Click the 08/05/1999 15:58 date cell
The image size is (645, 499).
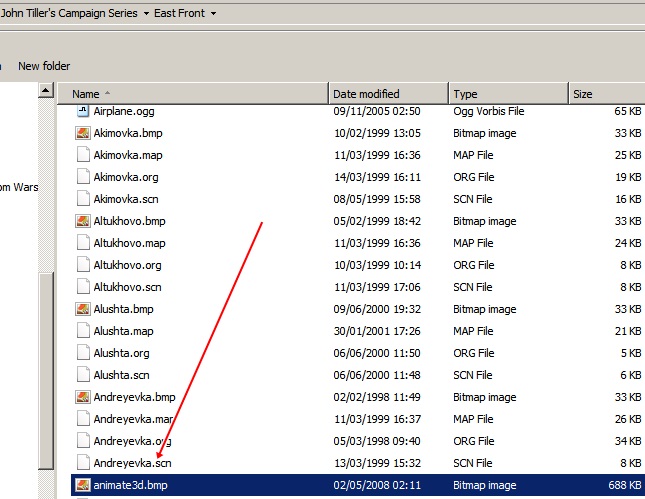pos(377,199)
